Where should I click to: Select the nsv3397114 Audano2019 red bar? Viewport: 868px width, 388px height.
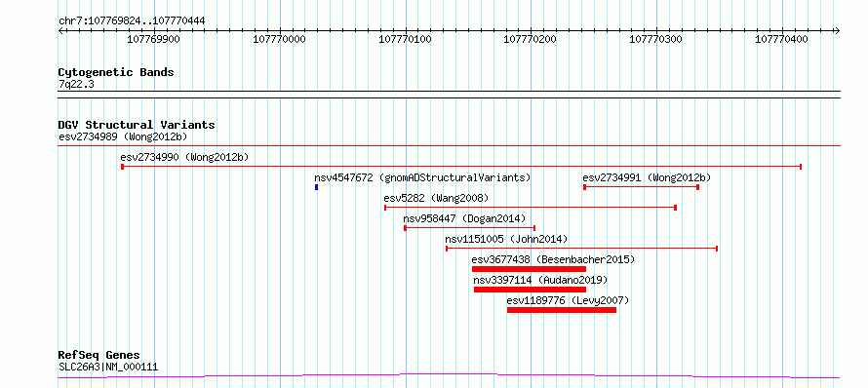(530, 290)
